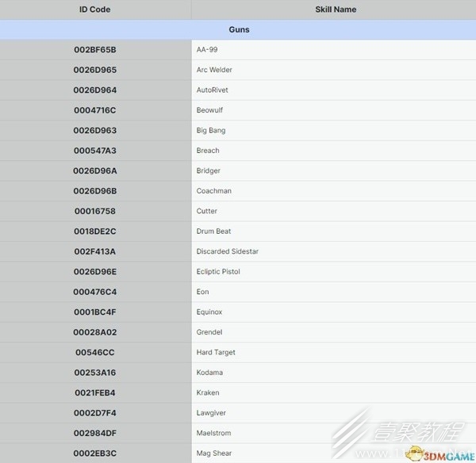Select ID code 00253A16
Image resolution: width=476 pixels, height=463 pixels.
[95, 373]
